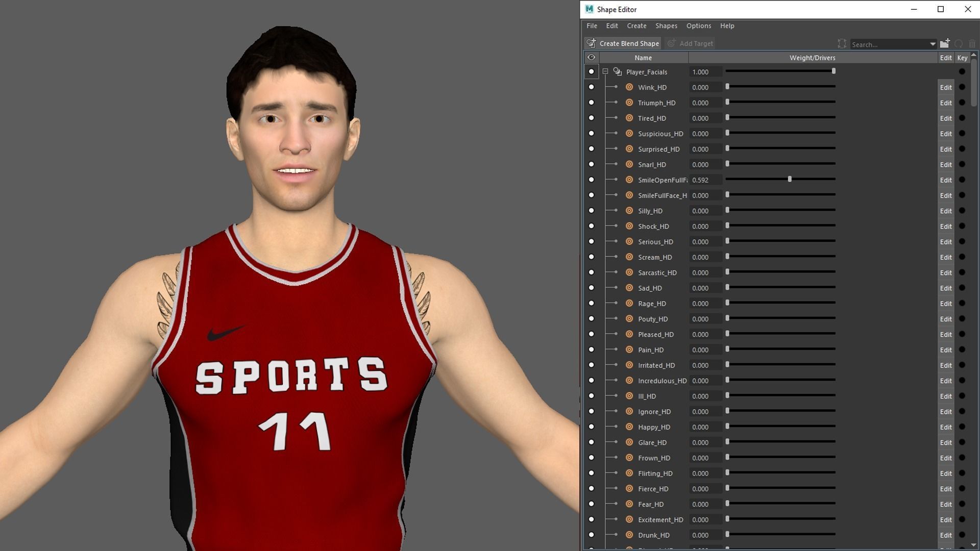The width and height of the screenshot is (980, 551).
Task: Toggle visibility of Player_Facials
Action: coord(591,72)
